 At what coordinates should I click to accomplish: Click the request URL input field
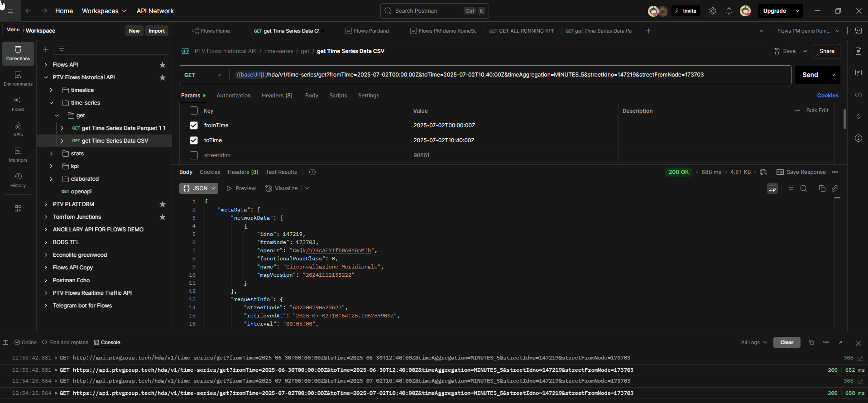[498, 75]
